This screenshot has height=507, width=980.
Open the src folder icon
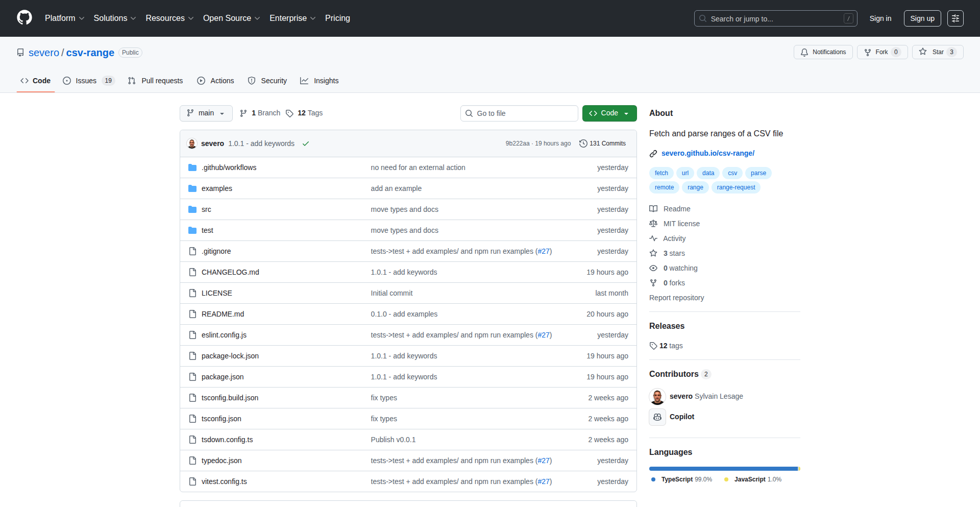192,209
